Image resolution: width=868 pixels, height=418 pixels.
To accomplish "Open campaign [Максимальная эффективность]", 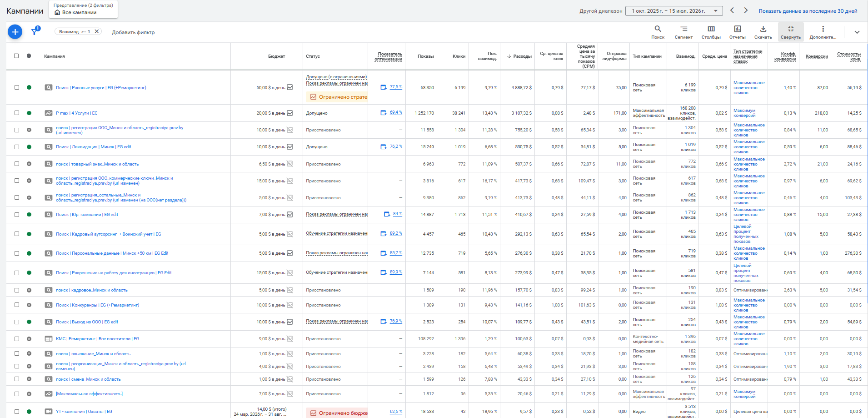I will coord(89,394).
